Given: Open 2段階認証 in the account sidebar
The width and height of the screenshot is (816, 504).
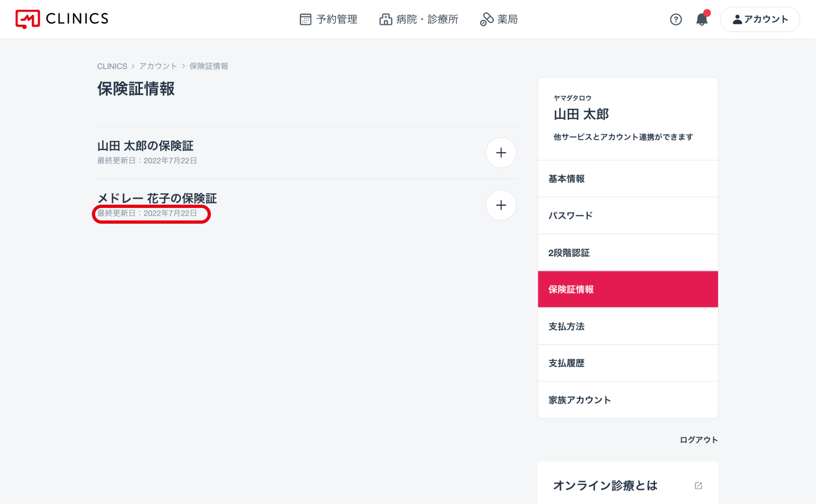Looking at the screenshot, I should coord(628,252).
